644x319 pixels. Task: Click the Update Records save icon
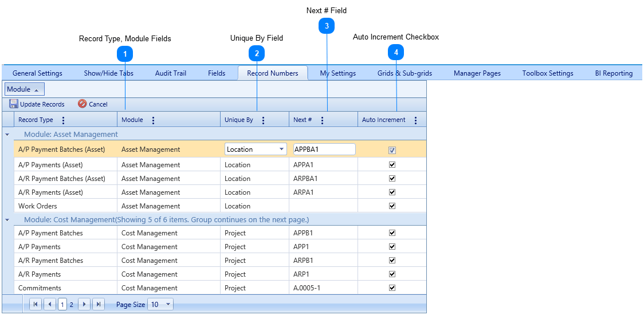coord(14,104)
